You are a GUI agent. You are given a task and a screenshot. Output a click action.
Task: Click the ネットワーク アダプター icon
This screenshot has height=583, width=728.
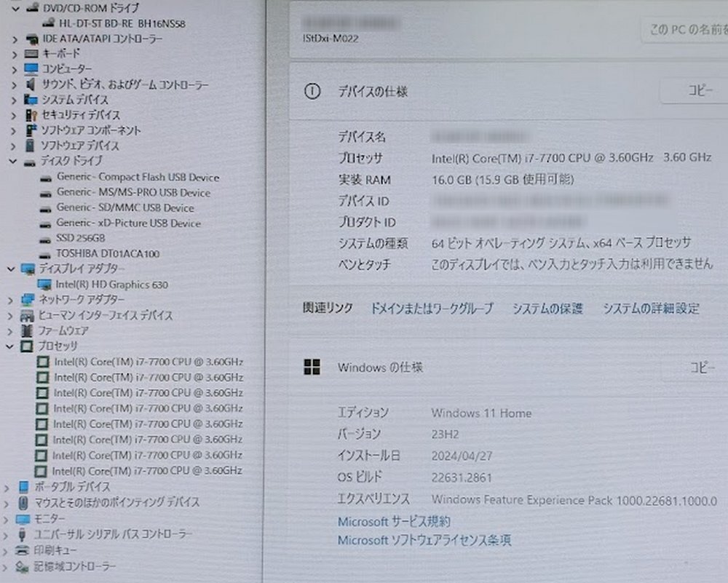[28, 300]
